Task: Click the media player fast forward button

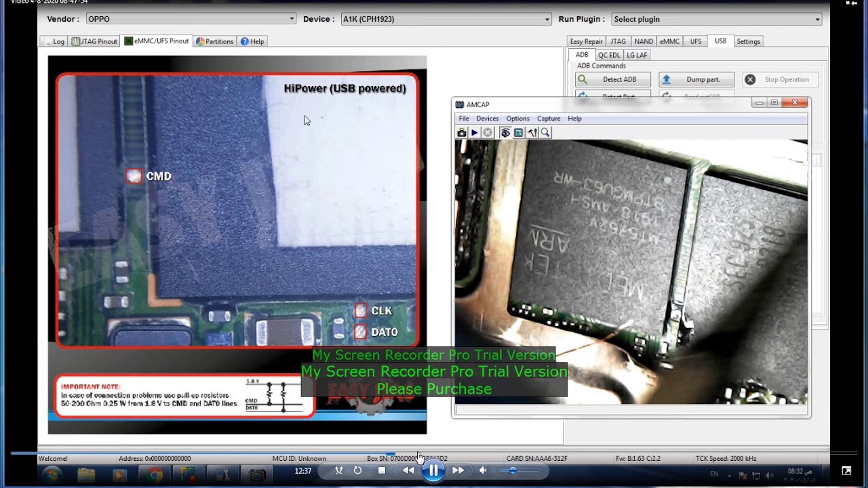Action: (458, 470)
